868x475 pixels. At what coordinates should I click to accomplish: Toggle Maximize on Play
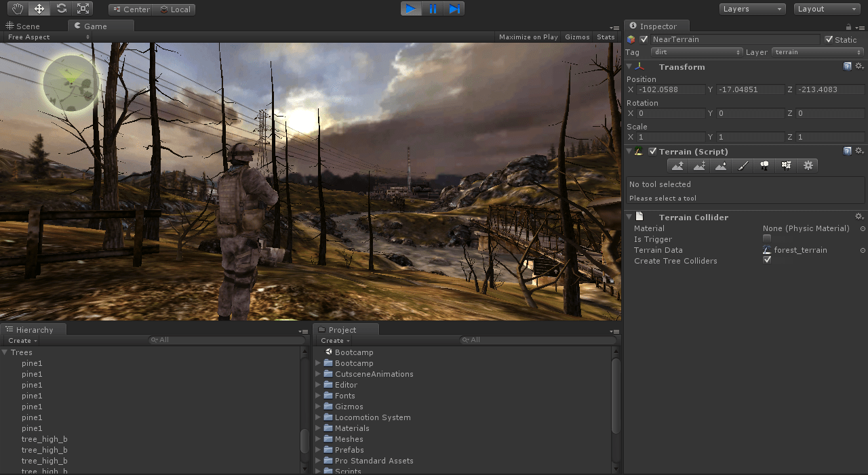(x=528, y=37)
